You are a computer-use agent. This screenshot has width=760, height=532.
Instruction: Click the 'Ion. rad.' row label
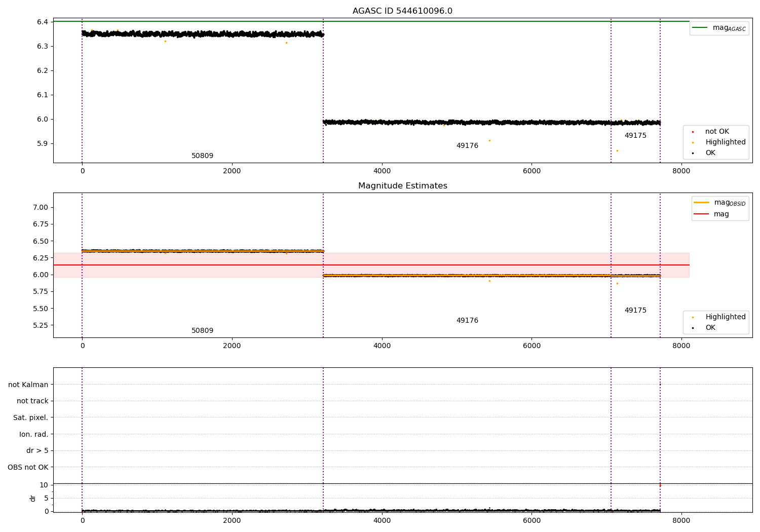pos(34,434)
